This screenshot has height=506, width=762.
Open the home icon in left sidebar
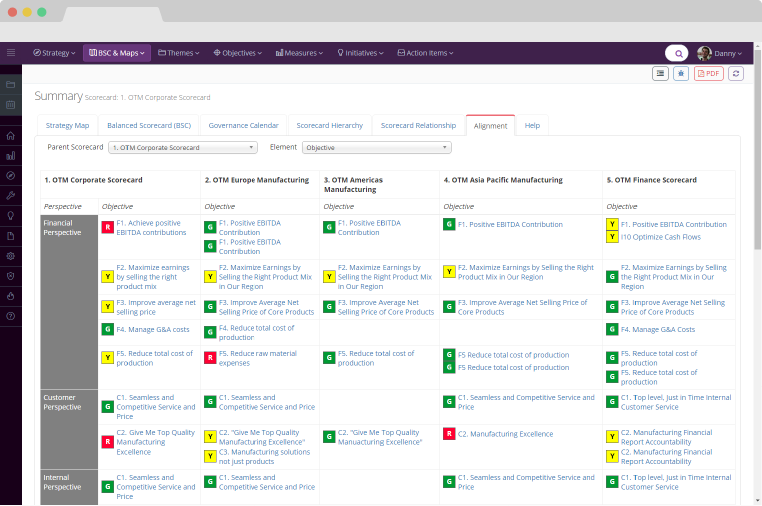coord(11,136)
